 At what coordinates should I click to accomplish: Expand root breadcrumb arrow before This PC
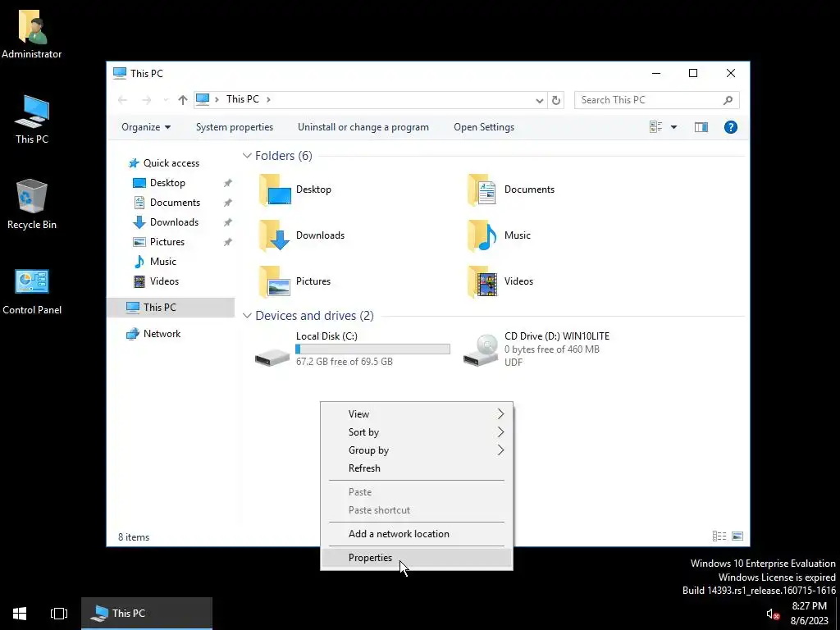(217, 99)
